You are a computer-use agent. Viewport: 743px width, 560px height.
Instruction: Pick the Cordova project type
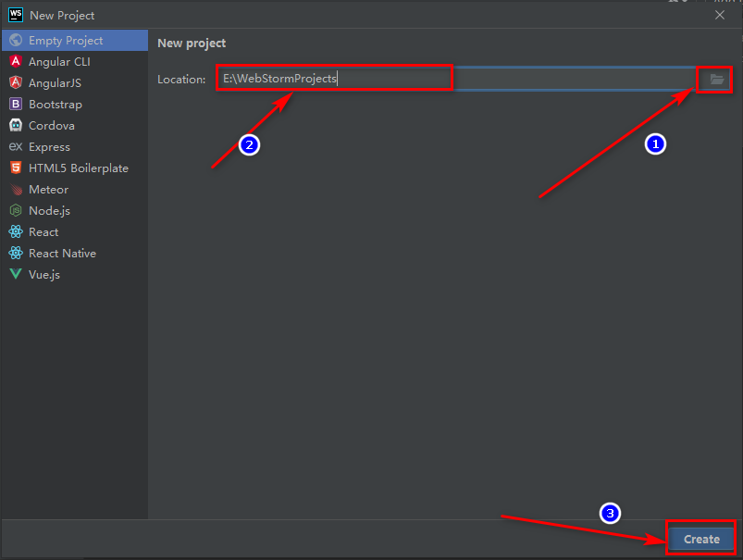click(75, 126)
